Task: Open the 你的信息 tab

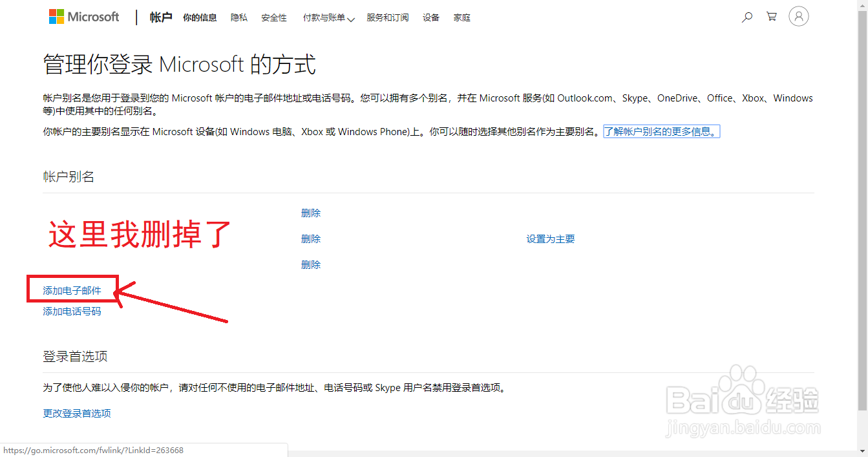Action: point(200,17)
